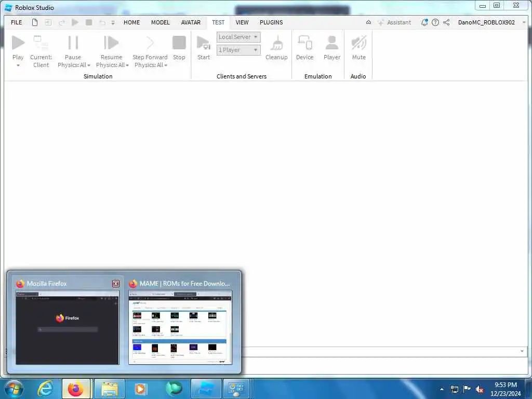Open the 1 Player combo box

(238, 50)
